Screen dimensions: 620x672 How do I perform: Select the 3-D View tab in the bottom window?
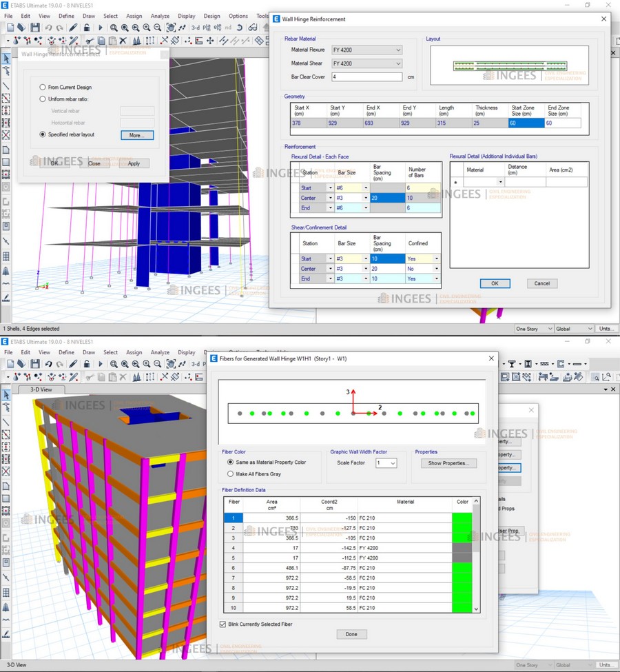41,389
